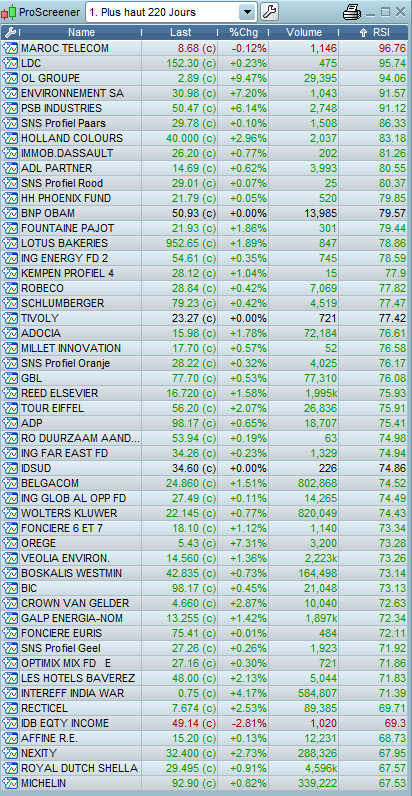
Task: Open chart icon for GALP ENERGIA-NOM
Action: pyautogui.click(x=10, y=618)
